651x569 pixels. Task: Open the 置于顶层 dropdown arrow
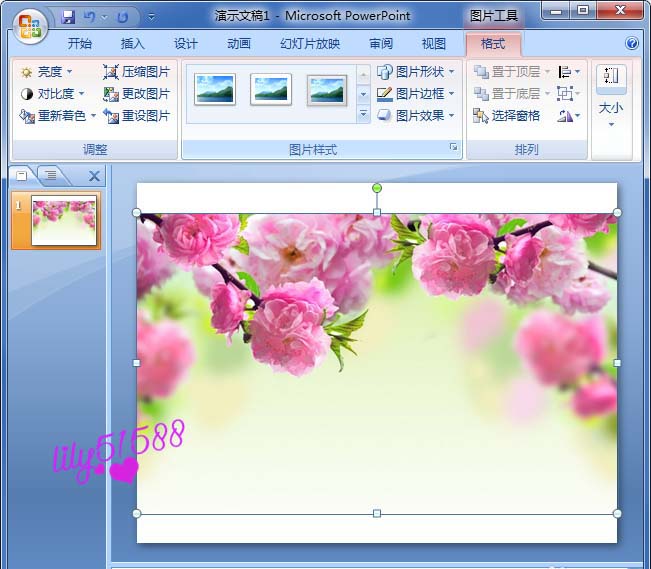547,72
